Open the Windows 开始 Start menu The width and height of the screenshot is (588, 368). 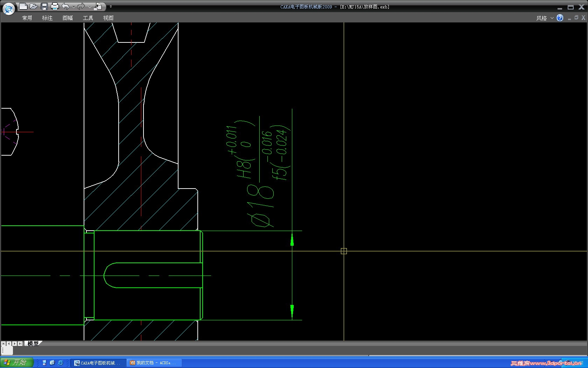tap(16, 362)
